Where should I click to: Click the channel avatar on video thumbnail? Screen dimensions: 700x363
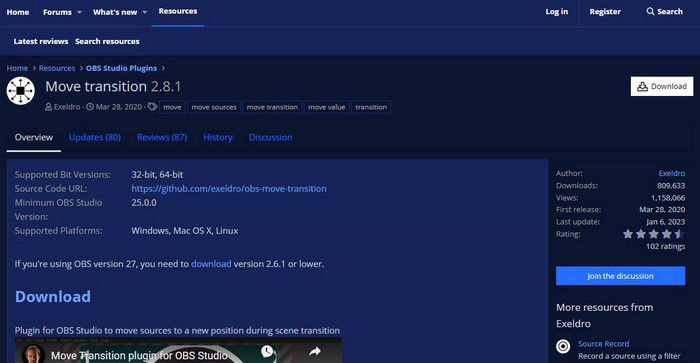click(34, 355)
